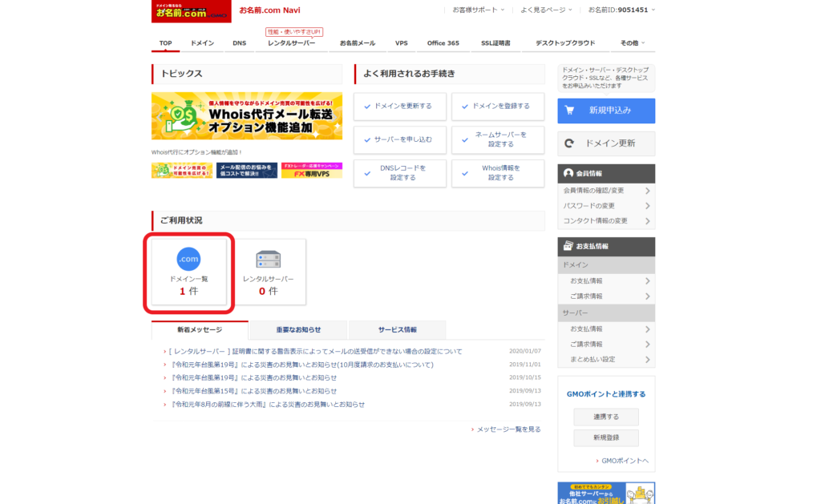The image size is (821, 504).
Task: Open 会員情報の確認/変更 in the sidebar
Action: click(x=606, y=191)
